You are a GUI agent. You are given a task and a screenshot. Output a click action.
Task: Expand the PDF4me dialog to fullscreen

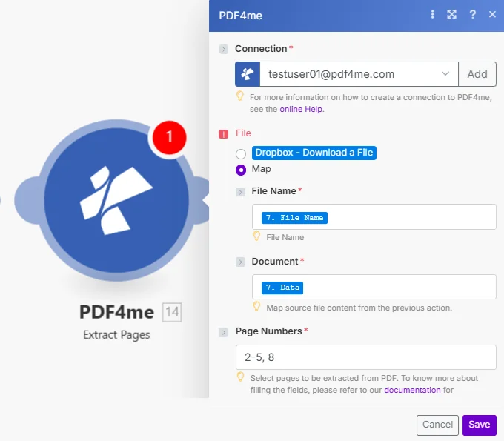coord(451,14)
